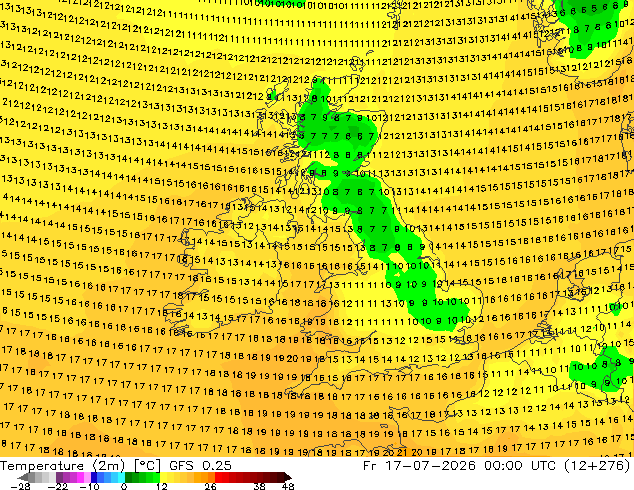Image resolution: width=634 pixels, height=490 pixels.
Task: Click the "-10" legend scale value
Action: [x=89, y=486]
